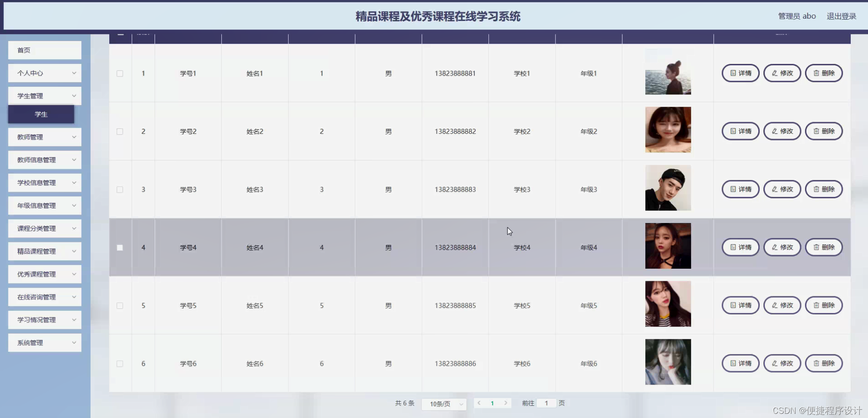
Task: Go to previous page arrow
Action: [x=479, y=403]
